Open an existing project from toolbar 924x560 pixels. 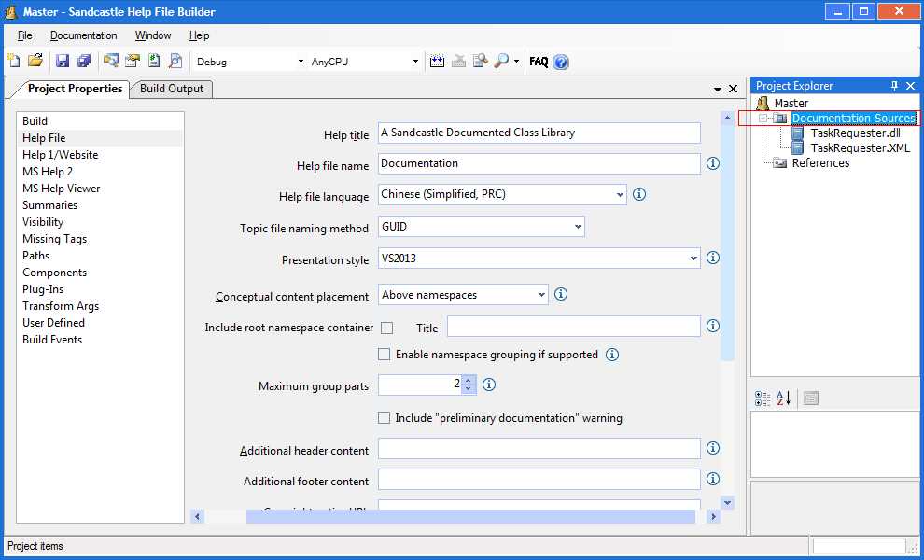(x=35, y=61)
